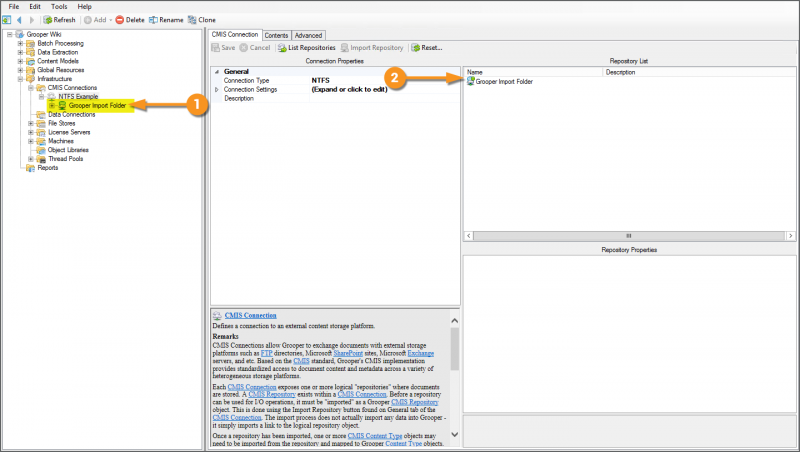800x452 pixels.
Task: Select the Reports tree item
Action: [47, 168]
